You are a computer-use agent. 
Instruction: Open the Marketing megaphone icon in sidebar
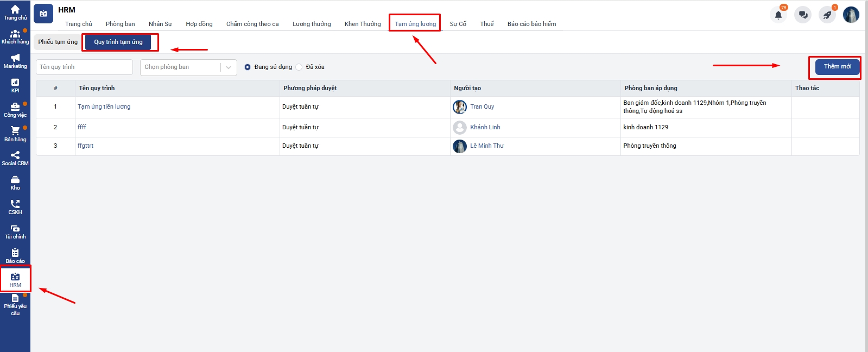[x=15, y=58]
